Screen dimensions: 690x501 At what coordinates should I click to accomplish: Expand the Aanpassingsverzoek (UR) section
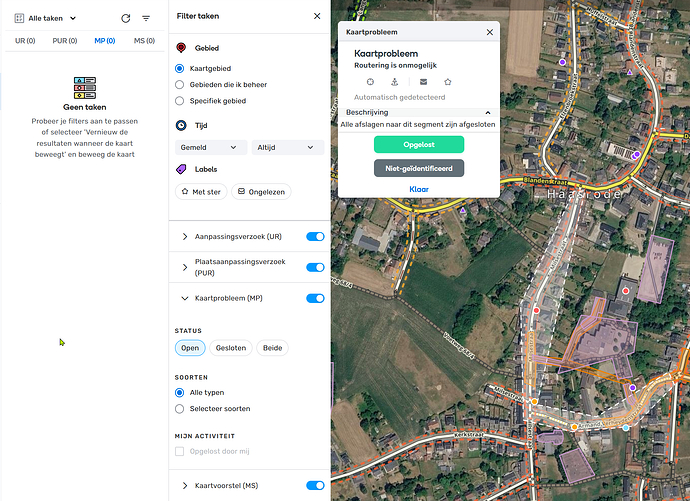click(185, 237)
